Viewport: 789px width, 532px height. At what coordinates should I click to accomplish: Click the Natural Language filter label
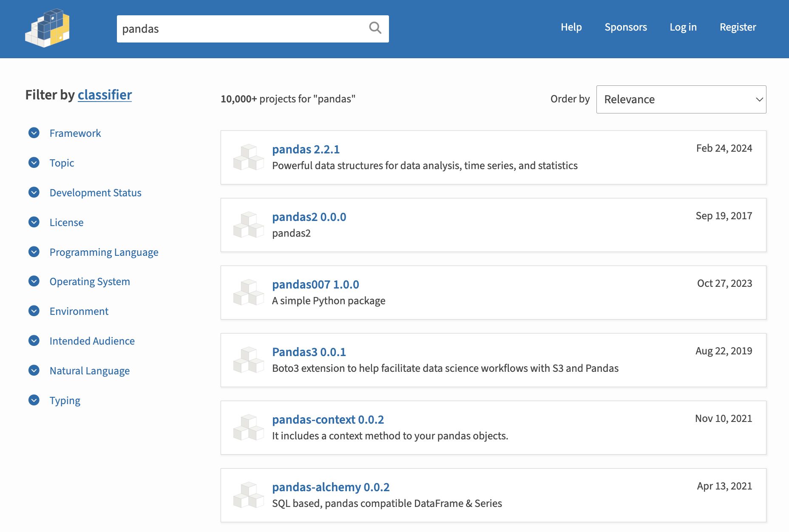click(x=90, y=371)
